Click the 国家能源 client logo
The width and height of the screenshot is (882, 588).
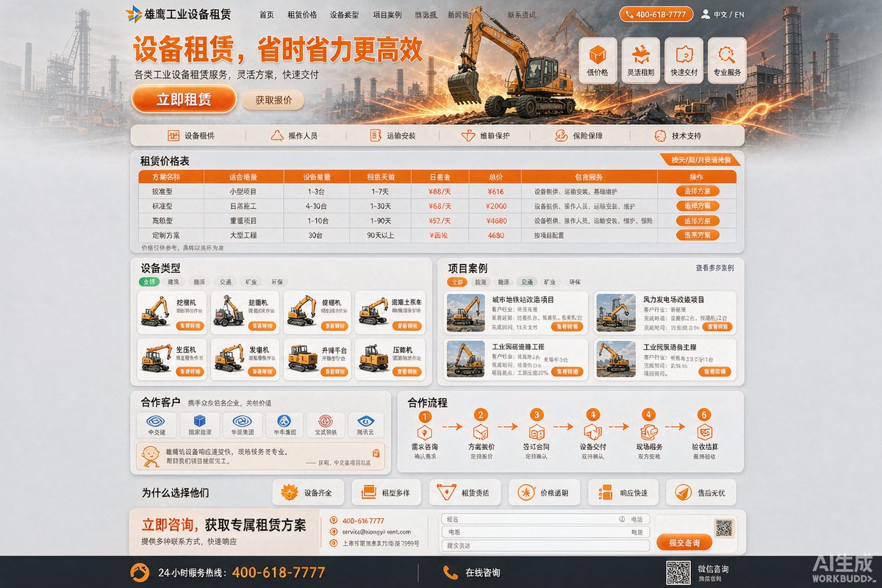(200, 421)
